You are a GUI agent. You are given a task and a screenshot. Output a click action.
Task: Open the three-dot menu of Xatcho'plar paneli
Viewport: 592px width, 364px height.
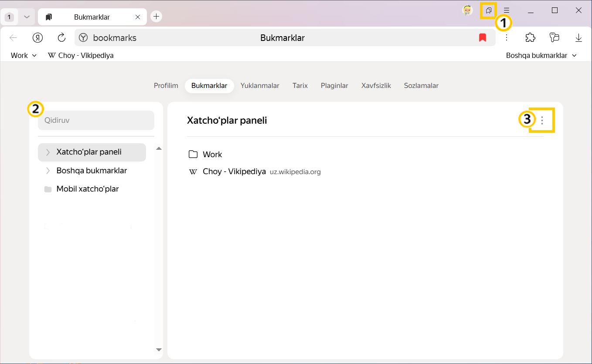(x=542, y=120)
